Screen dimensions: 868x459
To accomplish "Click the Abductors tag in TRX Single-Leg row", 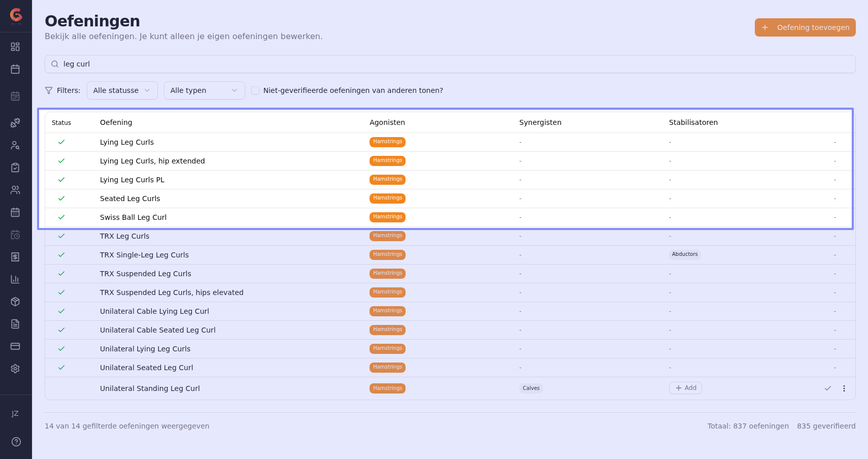I will 685,254.
